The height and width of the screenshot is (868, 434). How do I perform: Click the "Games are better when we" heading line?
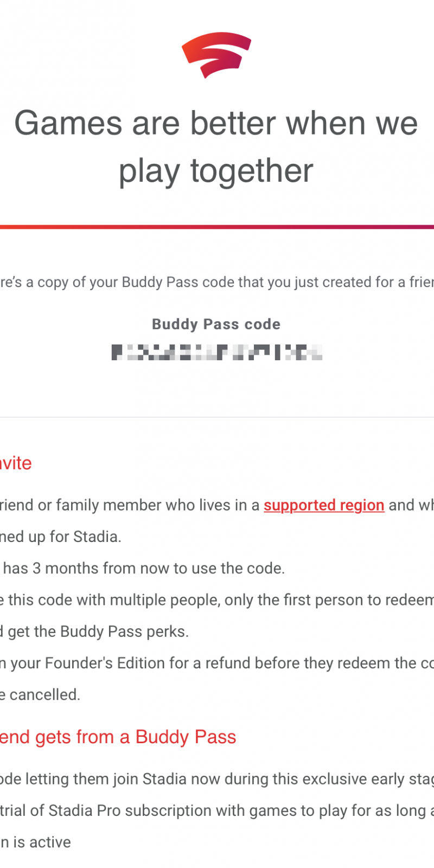(x=216, y=123)
